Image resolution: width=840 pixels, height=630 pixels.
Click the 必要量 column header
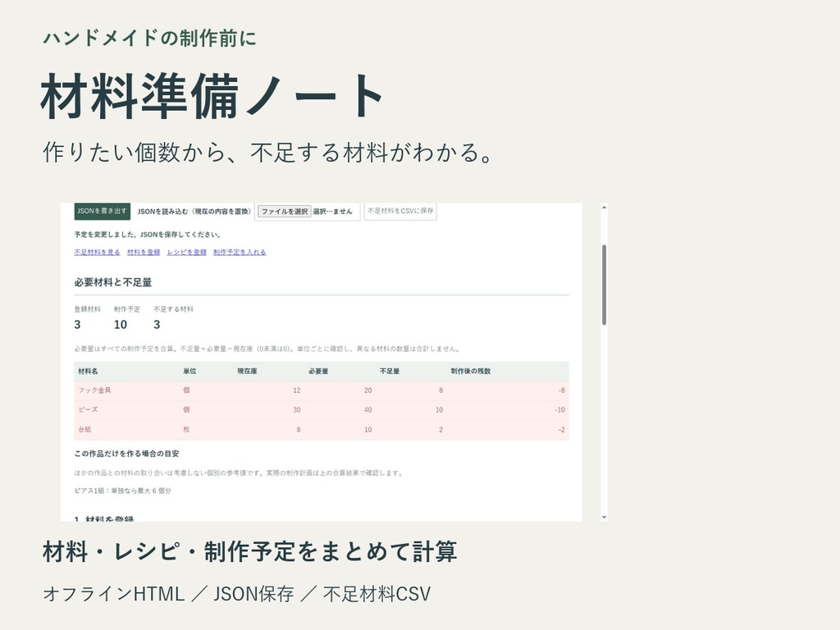pos(318,372)
